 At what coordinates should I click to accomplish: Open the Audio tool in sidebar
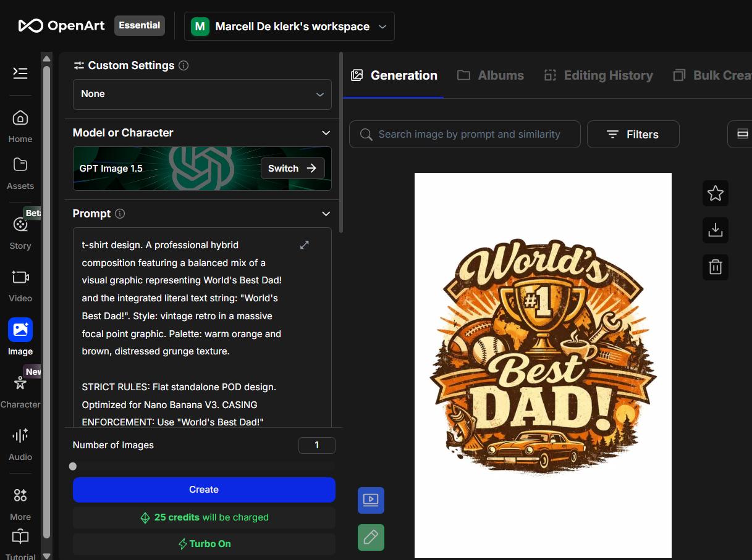click(20, 443)
